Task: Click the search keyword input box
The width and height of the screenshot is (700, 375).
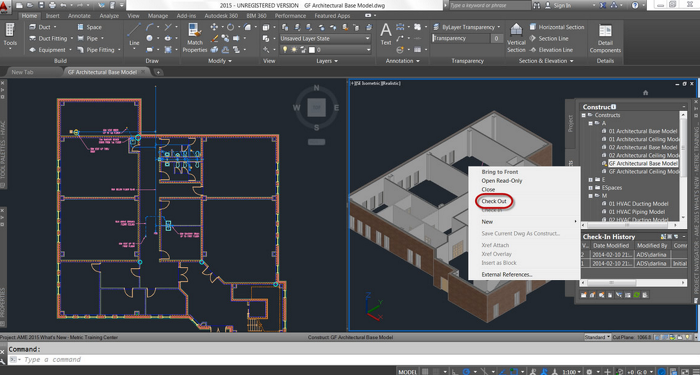Action: tap(489, 5)
